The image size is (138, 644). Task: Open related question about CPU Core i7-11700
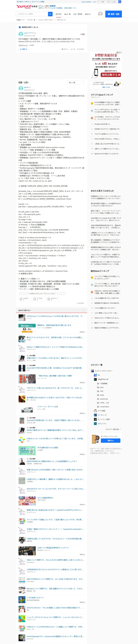pyautogui.click(x=55, y=316)
